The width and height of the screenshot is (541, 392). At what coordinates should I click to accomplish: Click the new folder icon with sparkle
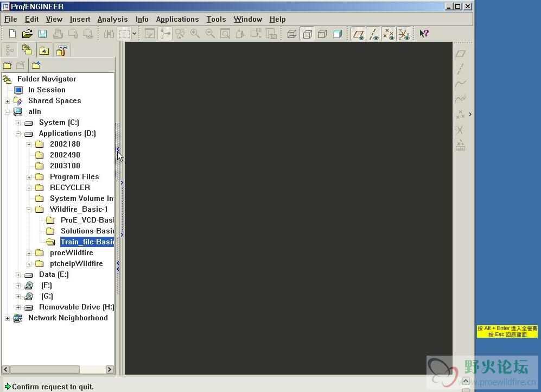(x=8, y=65)
